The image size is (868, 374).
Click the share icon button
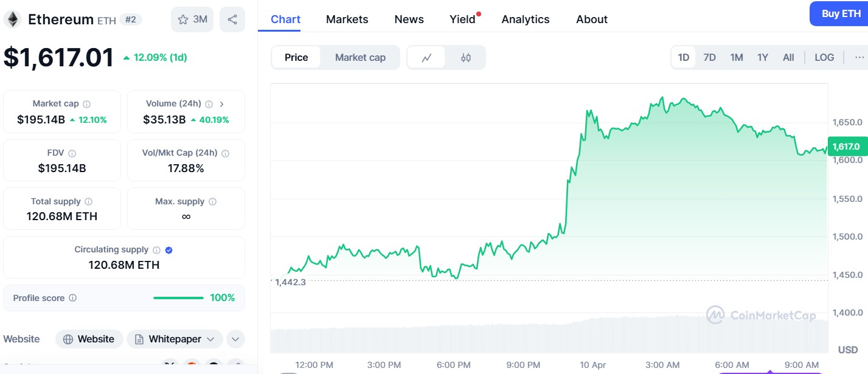pos(232,19)
